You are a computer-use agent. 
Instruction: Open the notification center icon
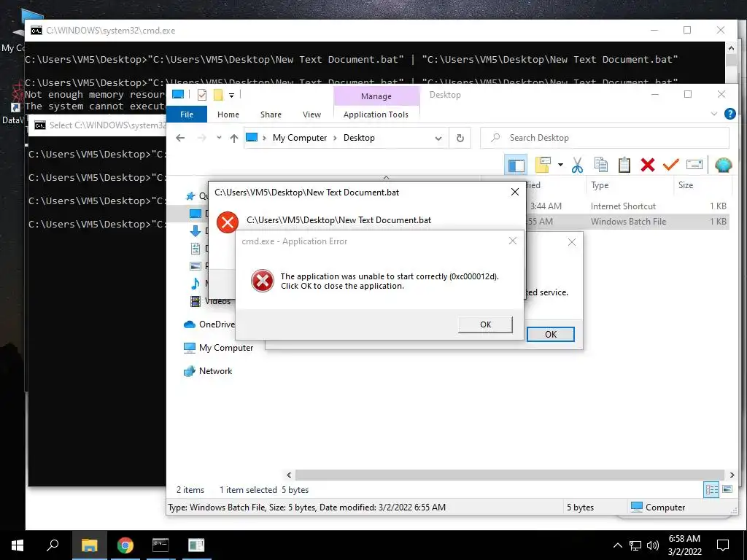(723, 545)
